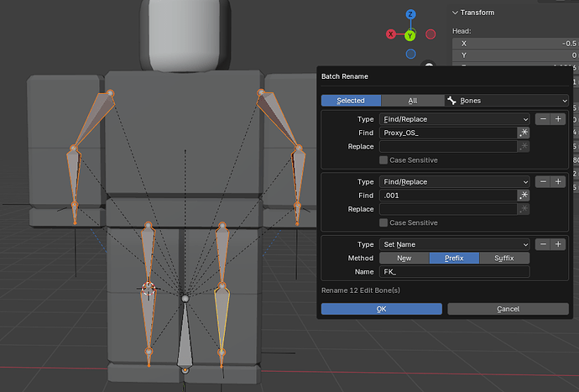579x392 pixels.
Task: Click the negative Z axis blue circle
Action: coord(410,54)
